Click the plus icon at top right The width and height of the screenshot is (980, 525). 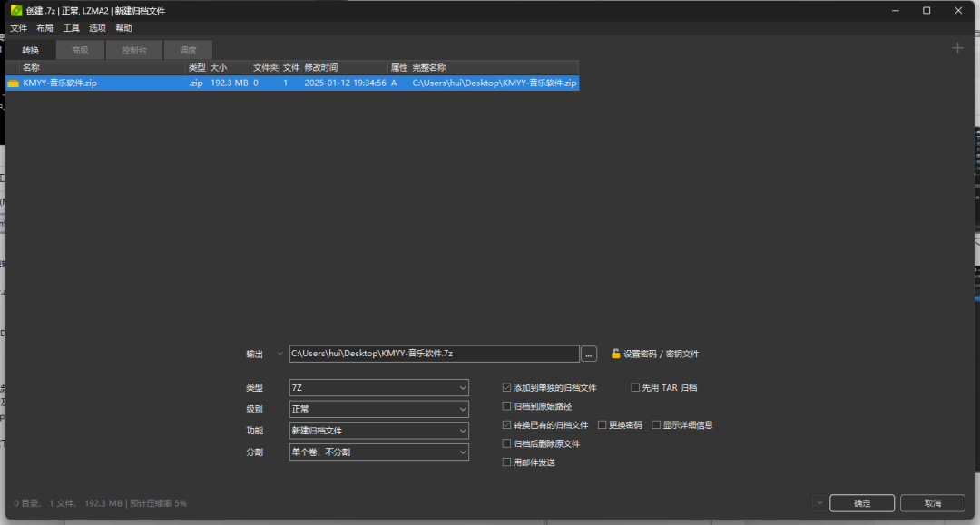point(957,49)
